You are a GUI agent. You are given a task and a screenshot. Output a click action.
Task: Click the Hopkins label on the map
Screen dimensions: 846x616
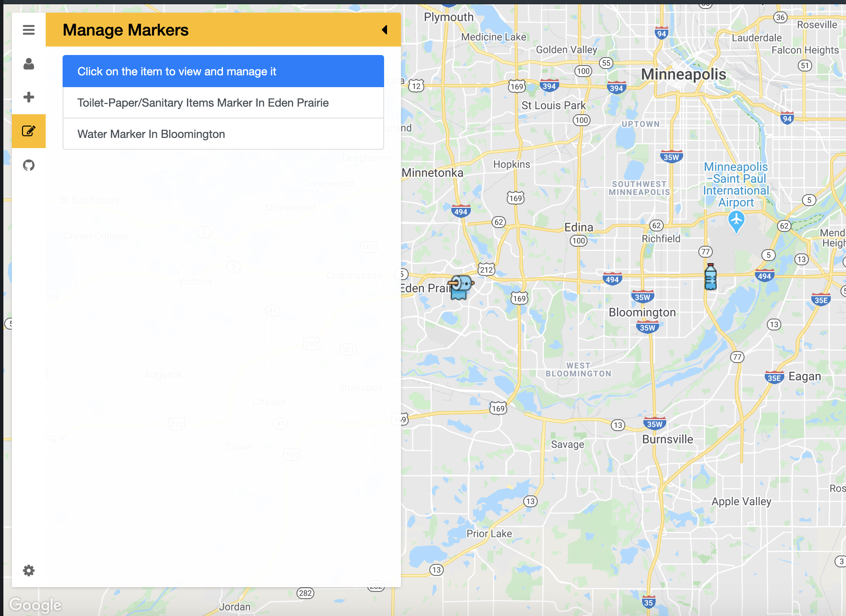(511, 164)
